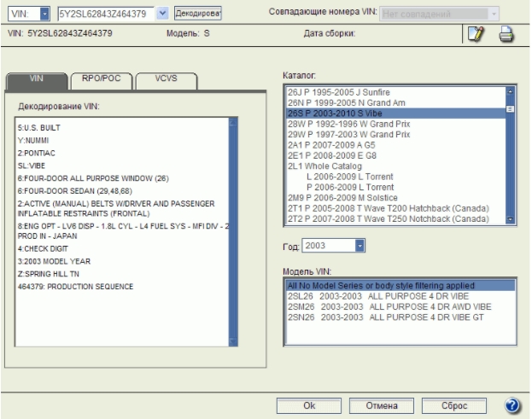This screenshot has width=532, height=419.
Task: Click the 3:2003 MODEL YEAR line
Action: tap(54, 261)
